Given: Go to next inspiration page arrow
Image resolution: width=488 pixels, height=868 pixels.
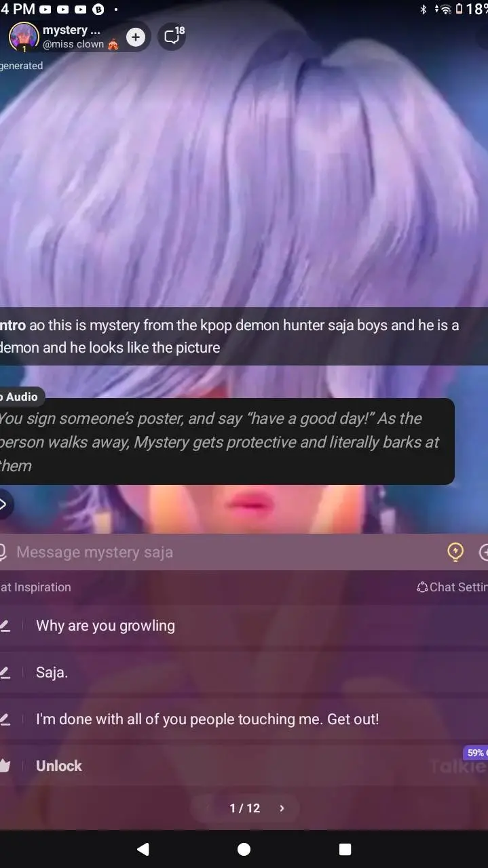Looking at the screenshot, I should point(282,808).
